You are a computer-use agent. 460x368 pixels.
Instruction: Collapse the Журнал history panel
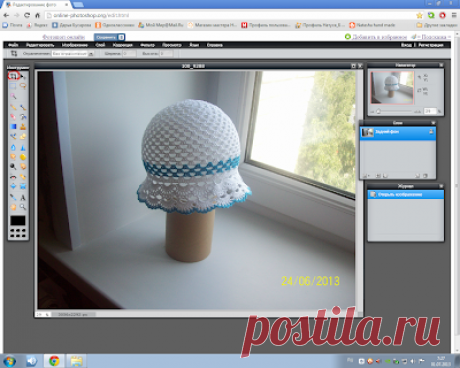click(x=441, y=186)
